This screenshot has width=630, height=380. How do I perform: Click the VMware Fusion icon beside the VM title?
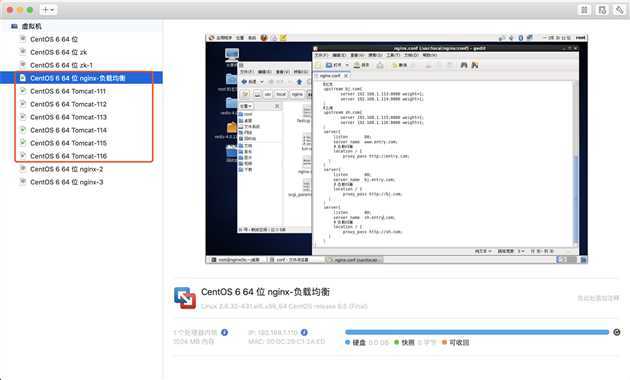point(185,298)
